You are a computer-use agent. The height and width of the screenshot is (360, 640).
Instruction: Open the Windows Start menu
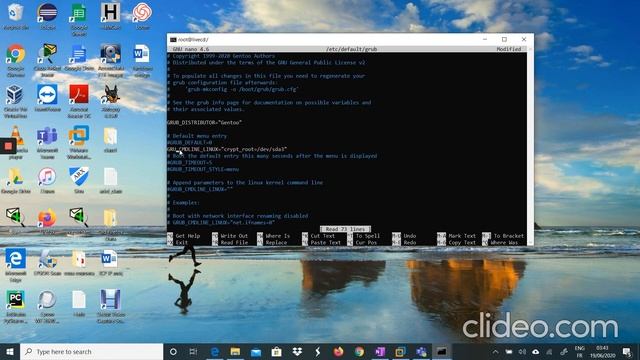(10, 352)
